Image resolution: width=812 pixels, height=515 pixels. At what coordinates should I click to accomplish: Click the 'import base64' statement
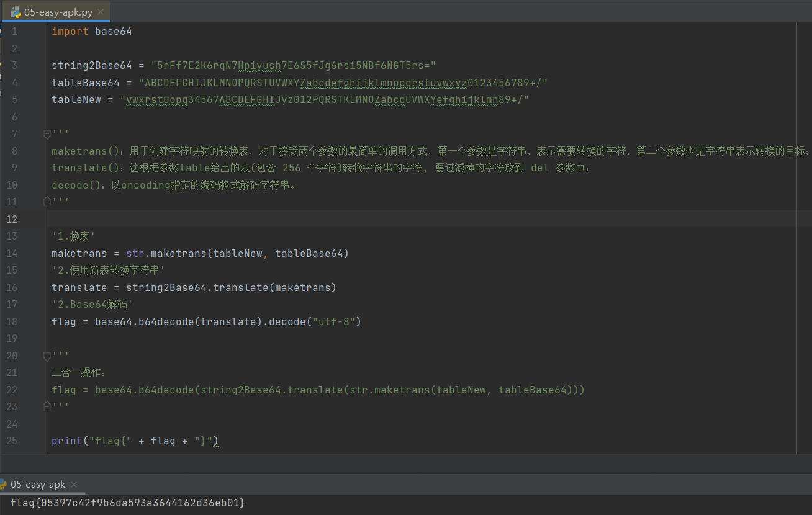[x=92, y=31]
